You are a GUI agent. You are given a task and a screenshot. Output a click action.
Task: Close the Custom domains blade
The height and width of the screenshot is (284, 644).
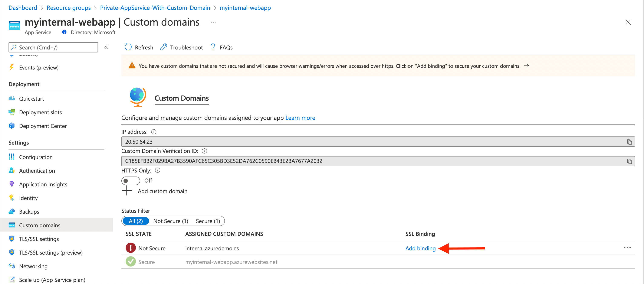tap(628, 22)
